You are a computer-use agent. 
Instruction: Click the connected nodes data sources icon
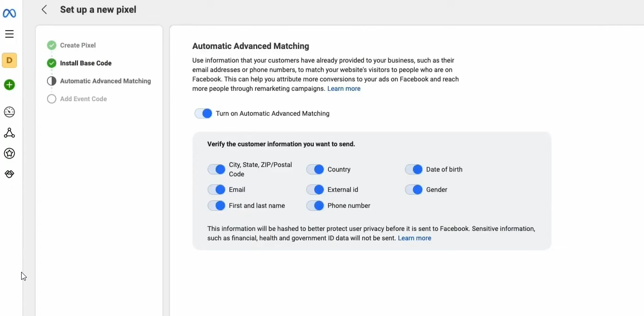(x=9, y=133)
